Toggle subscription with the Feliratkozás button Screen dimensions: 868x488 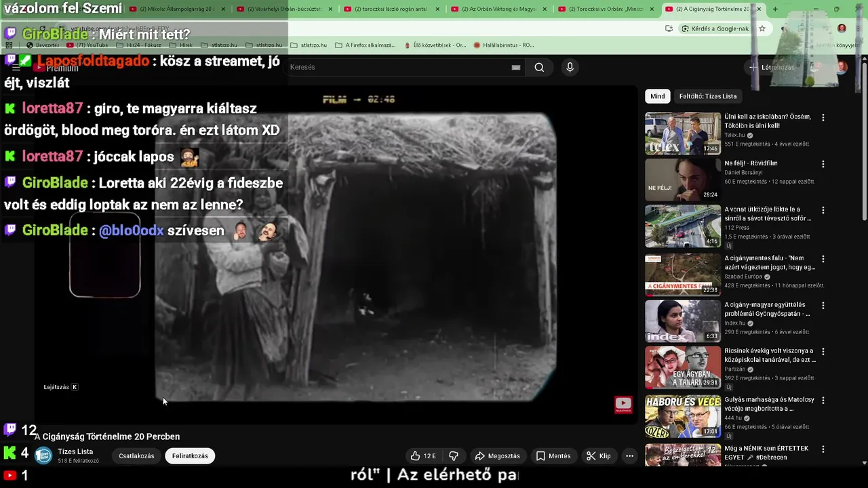190,456
